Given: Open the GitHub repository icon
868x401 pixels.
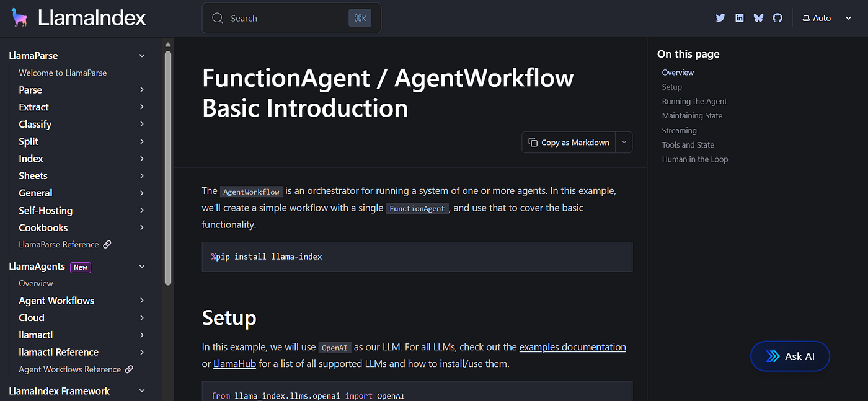Looking at the screenshot, I should click(x=777, y=18).
